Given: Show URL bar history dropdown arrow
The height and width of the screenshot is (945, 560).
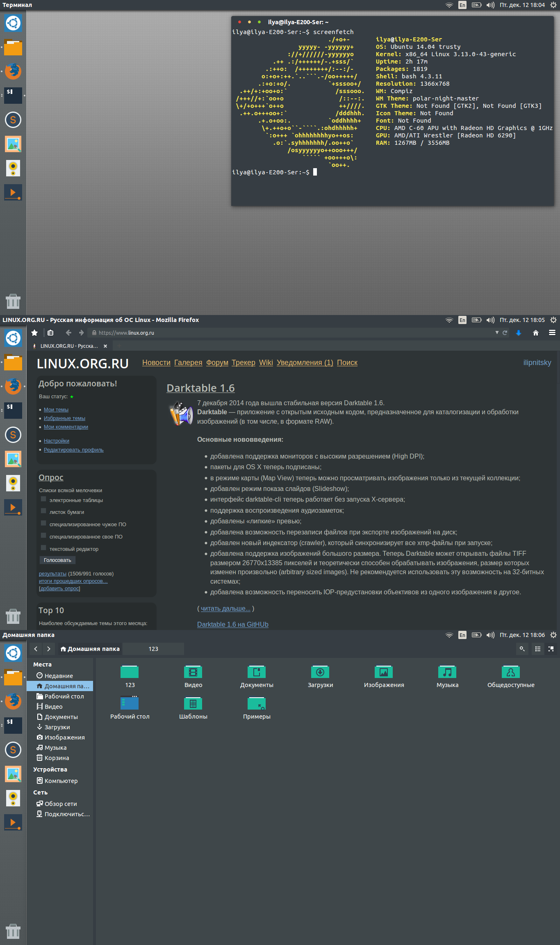Looking at the screenshot, I should click(497, 333).
